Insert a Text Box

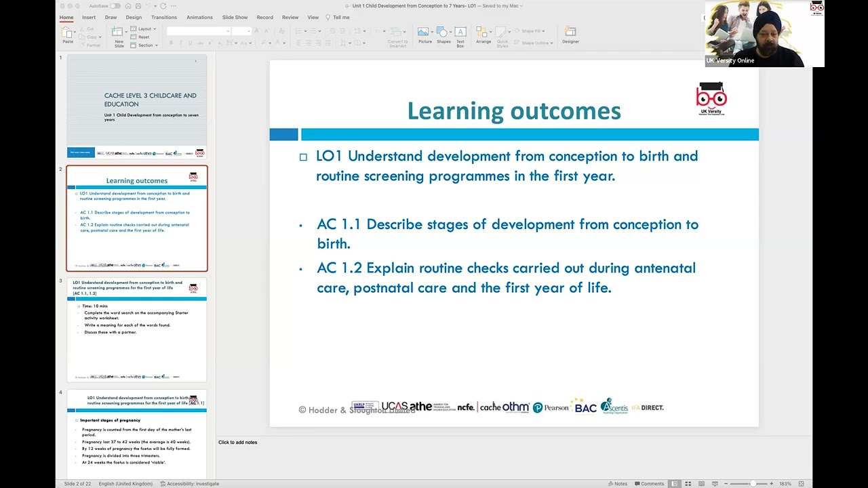click(460, 37)
